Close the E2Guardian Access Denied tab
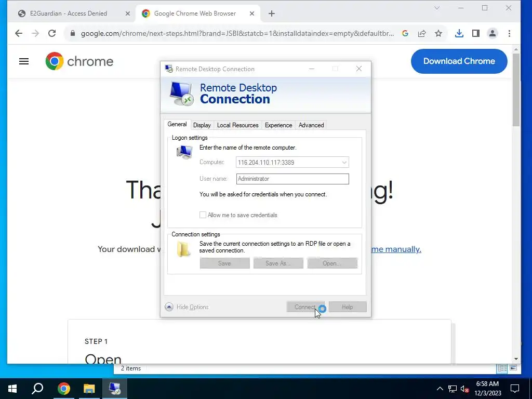532x399 pixels. point(128,14)
